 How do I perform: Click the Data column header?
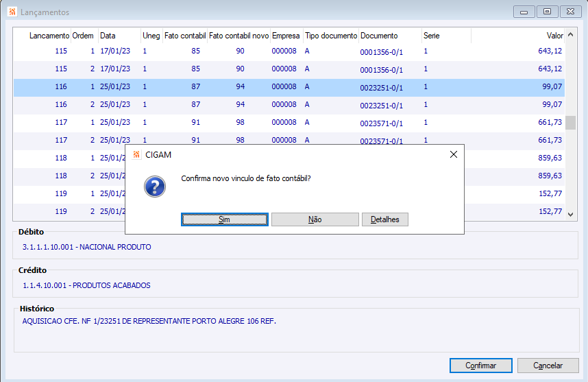pos(108,36)
